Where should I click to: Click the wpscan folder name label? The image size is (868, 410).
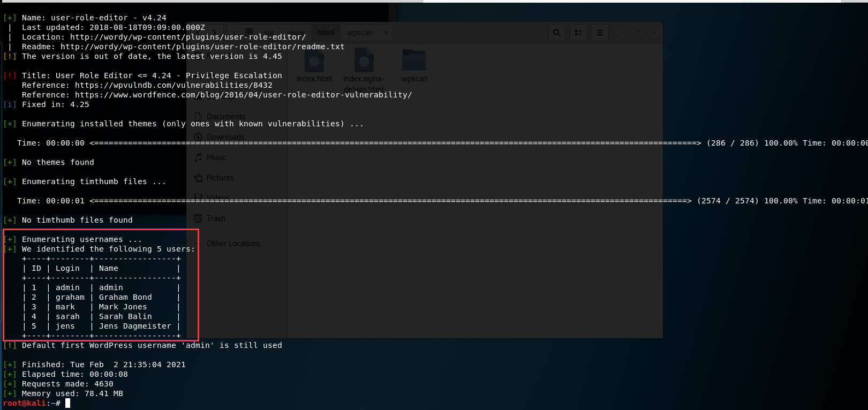point(414,79)
